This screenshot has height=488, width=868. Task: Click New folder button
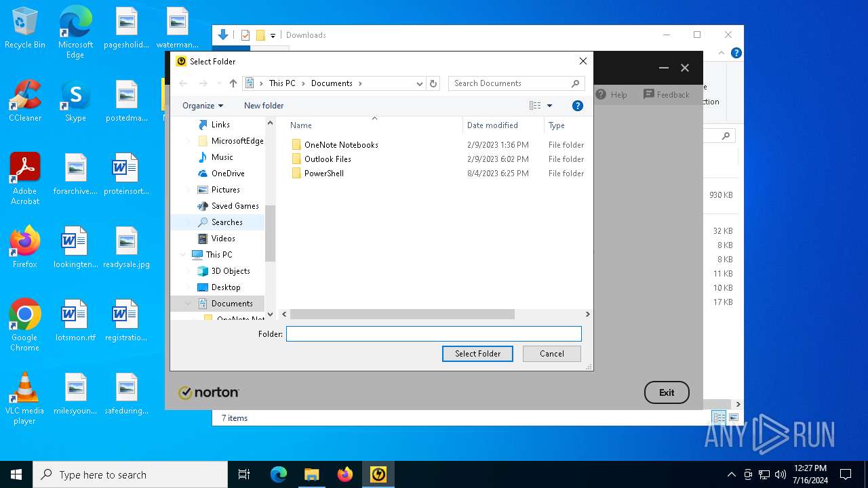[264, 106]
